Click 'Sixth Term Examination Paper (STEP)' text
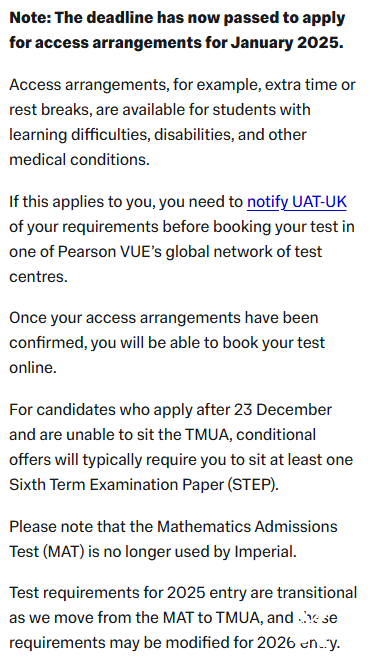 (143, 485)
